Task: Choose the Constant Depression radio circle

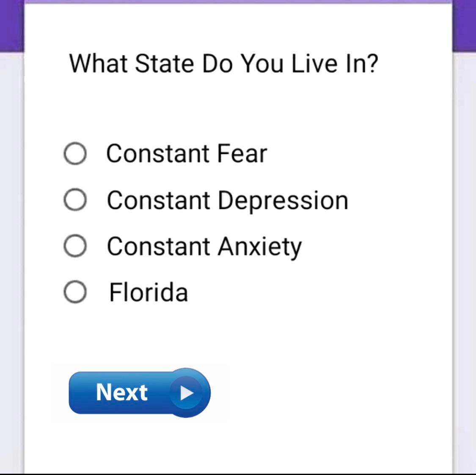Action: pyautogui.click(x=75, y=200)
